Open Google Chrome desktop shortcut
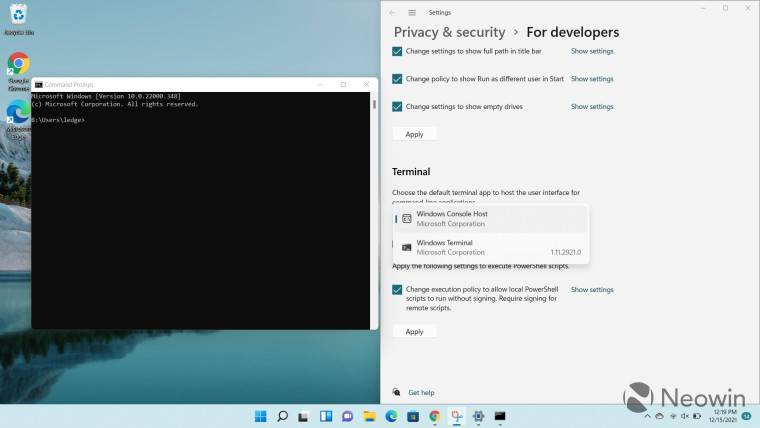This screenshot has width=760, height=428. [x=18, y=64]
